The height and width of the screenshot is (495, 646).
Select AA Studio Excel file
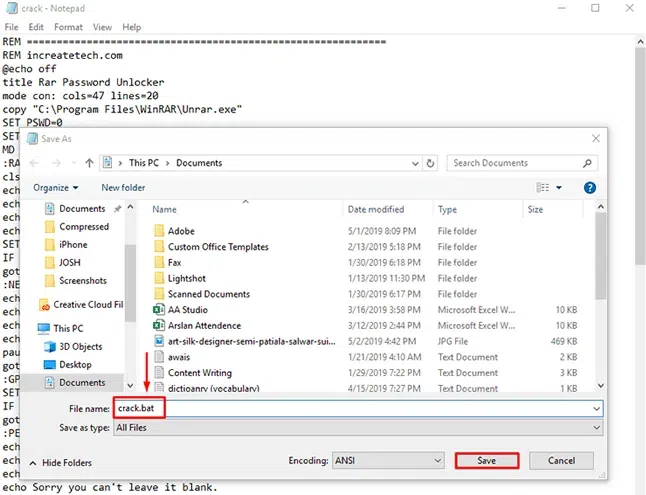180,310
